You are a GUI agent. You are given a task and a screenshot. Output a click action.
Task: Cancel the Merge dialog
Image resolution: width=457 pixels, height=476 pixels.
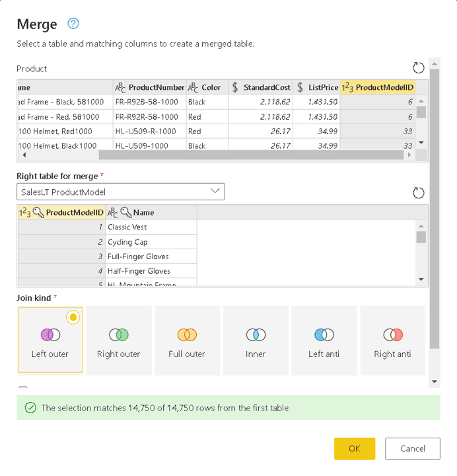pos(413,448)
